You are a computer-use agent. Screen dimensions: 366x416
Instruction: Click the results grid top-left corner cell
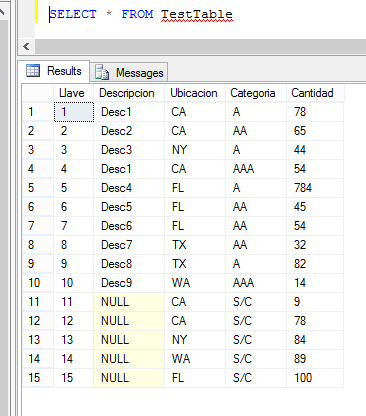(x=38, y=93)
